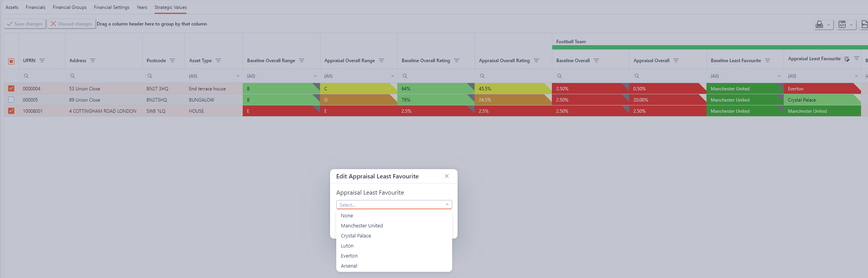This screenshot has width=868, height=278.
Task: Choose None from the dropdown list
Action: (x=394, y=215)
